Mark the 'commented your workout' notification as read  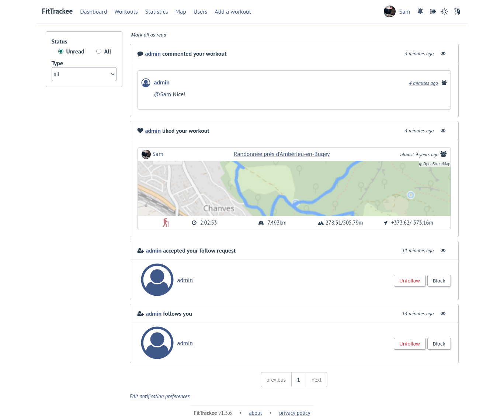(443, 54)
